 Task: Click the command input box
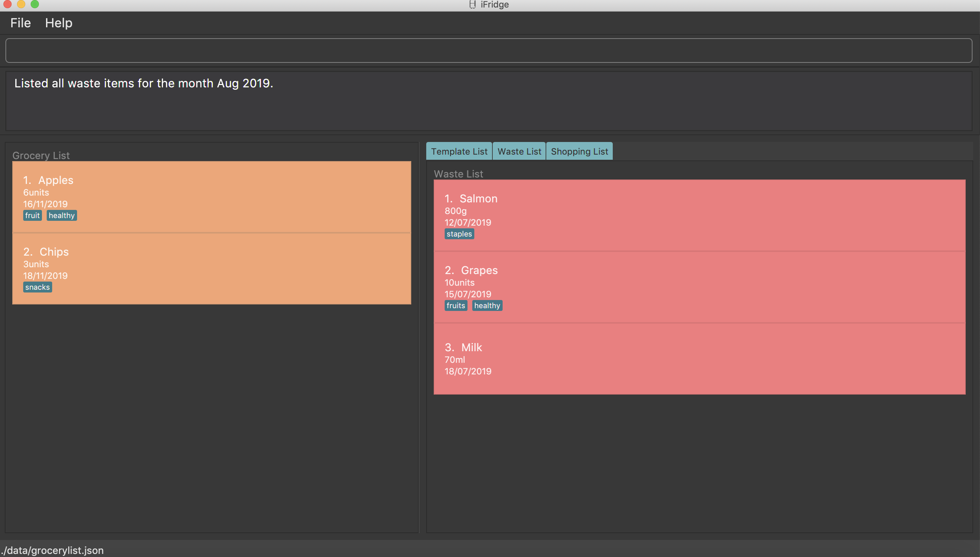coord(489,51)
